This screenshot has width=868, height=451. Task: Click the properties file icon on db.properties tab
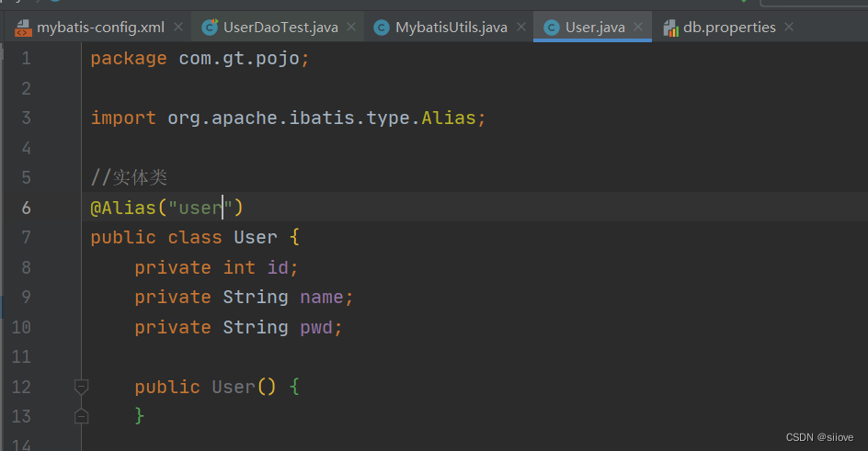[x=671, y=28]
